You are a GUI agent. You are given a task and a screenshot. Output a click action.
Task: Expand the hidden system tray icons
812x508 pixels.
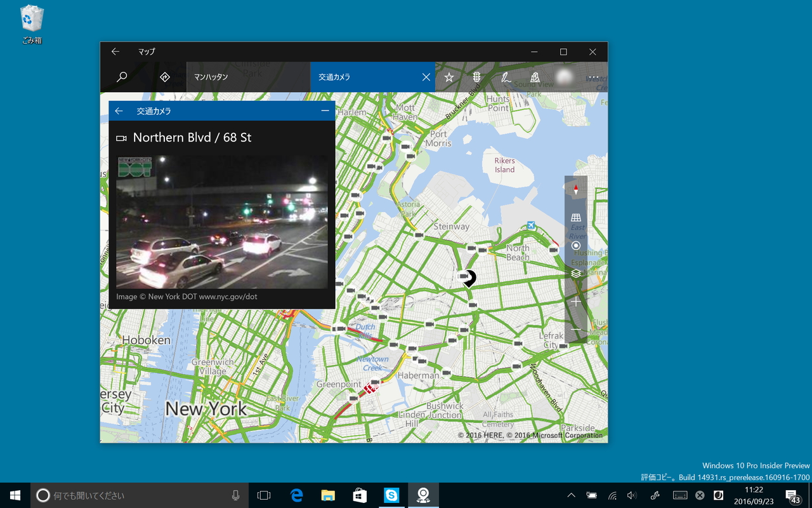[x=571, y=495]
